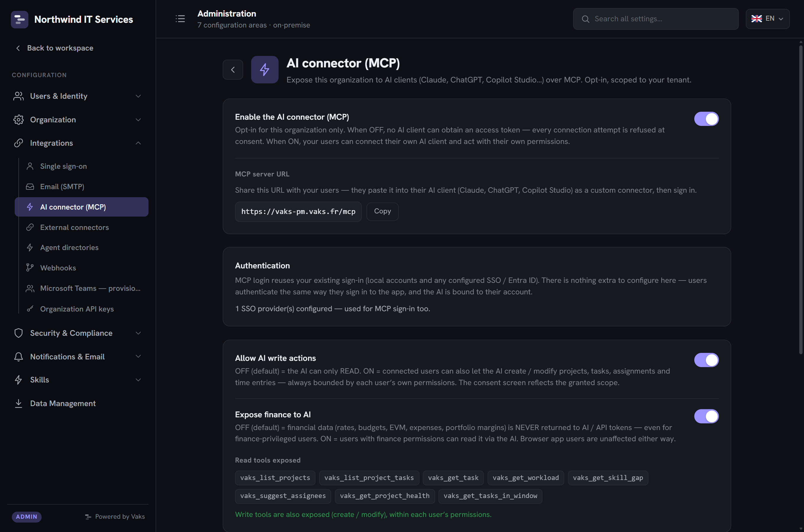Image resolution: width=804 pixels, height=532 pixels.
Task: Click the page vertical scrollbar
Action: 801,200
